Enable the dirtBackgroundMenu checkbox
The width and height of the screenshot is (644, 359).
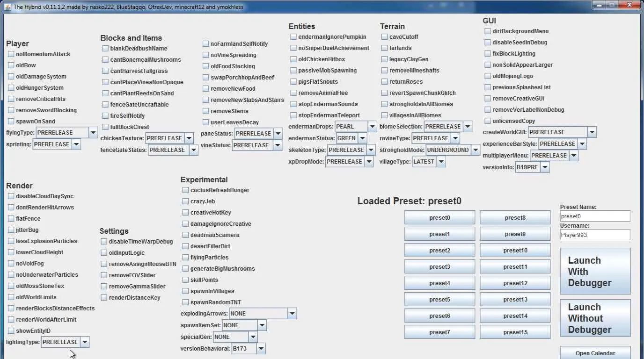(488, 31)
